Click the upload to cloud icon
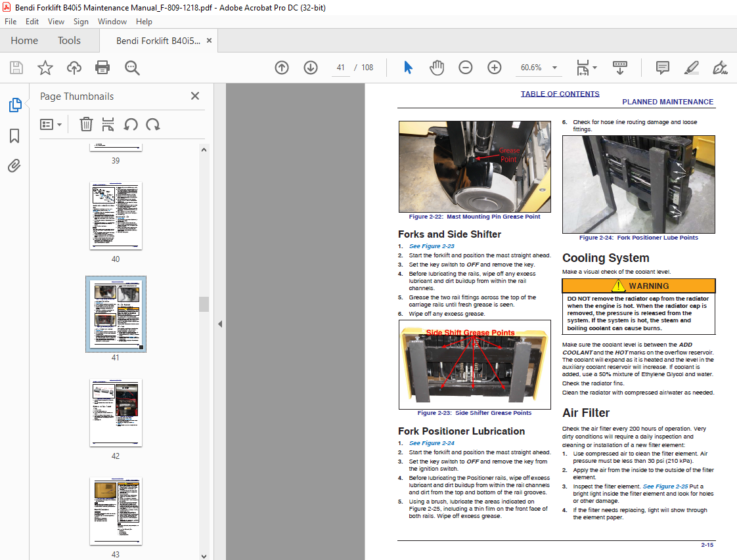 (x=74, y=68)
